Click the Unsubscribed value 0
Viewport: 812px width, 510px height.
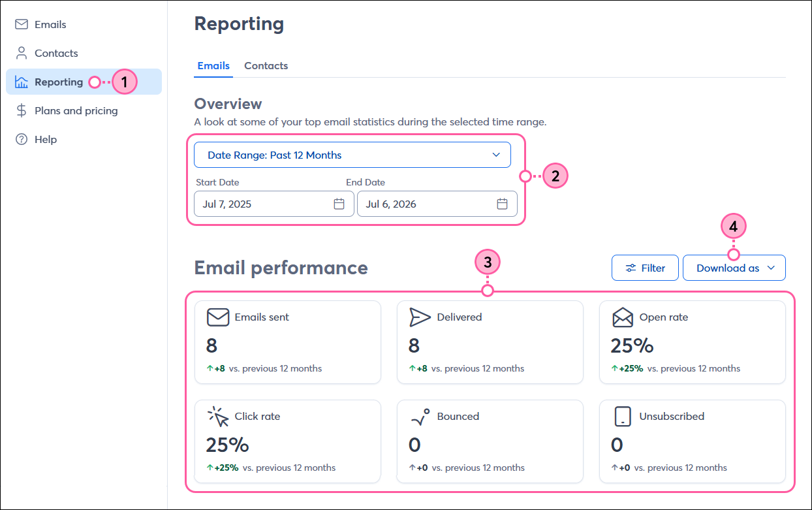617,445
